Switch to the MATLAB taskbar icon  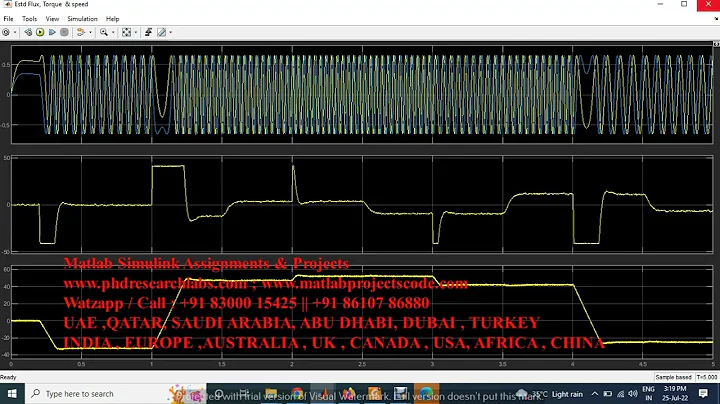tap(323, 394)
